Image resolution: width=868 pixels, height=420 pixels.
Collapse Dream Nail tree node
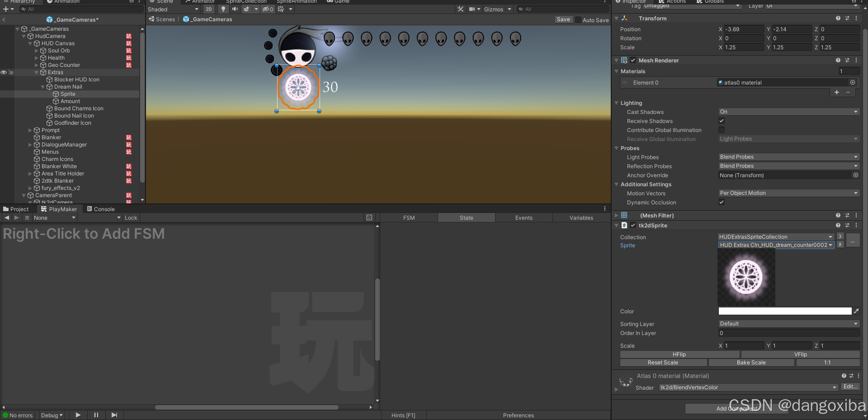[43, 87]
